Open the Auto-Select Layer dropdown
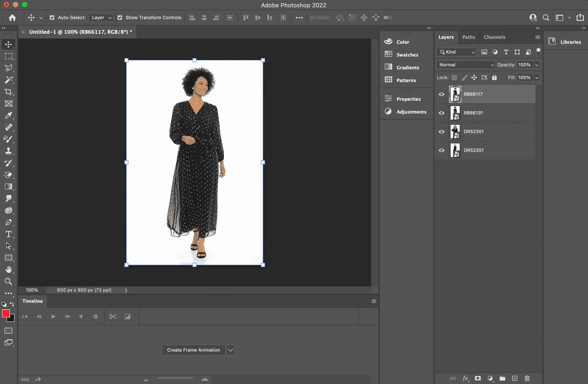Viewport: 588px width, 384px height. coord(101,17)
